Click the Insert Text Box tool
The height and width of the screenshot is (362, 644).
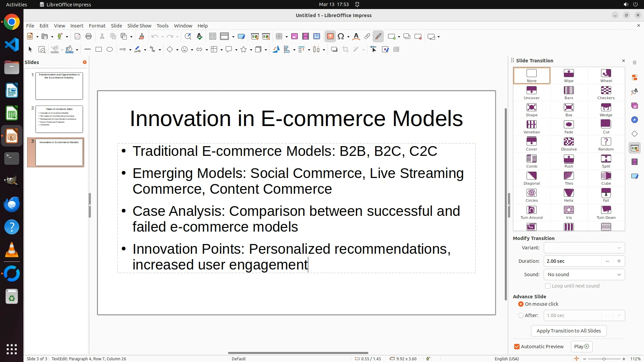click(330, 37)
